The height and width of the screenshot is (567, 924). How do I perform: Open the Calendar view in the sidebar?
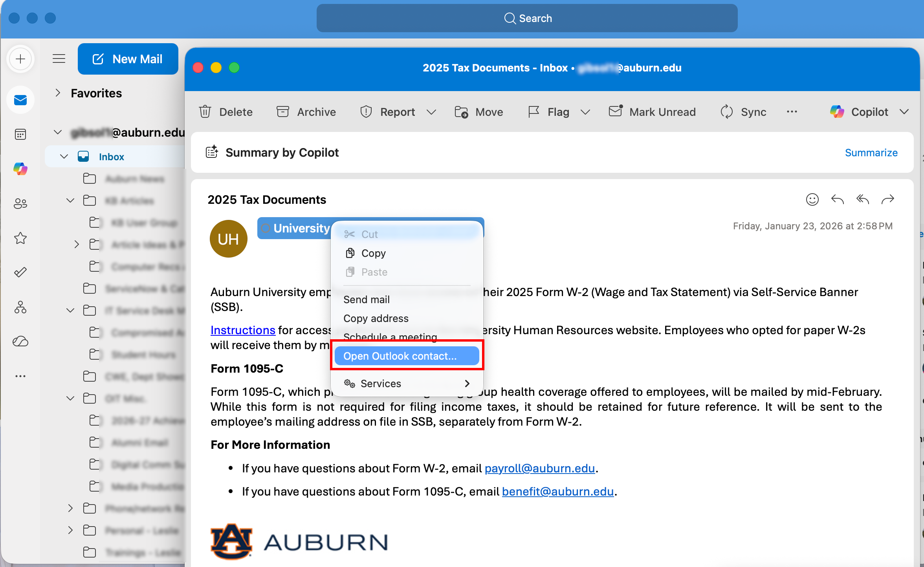click(20, 134)
